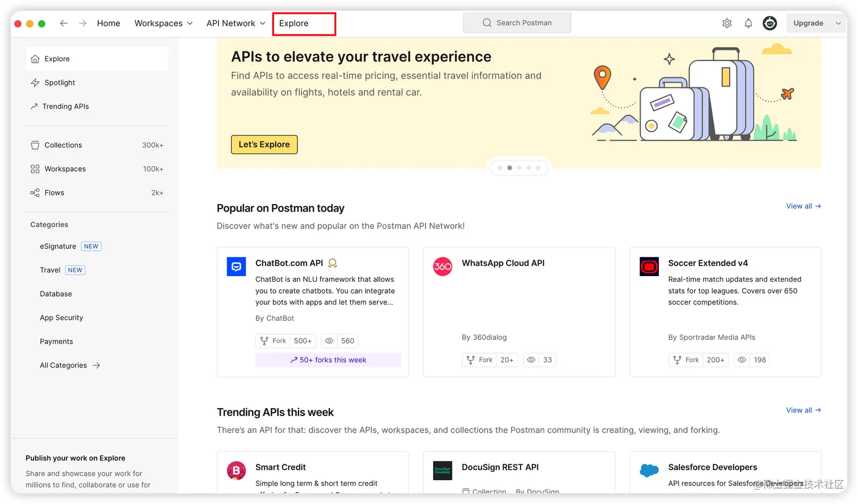Click the Spotlight lightning icon
The width and height of the screenshot is (858, 504).
[x=35, y=83]
